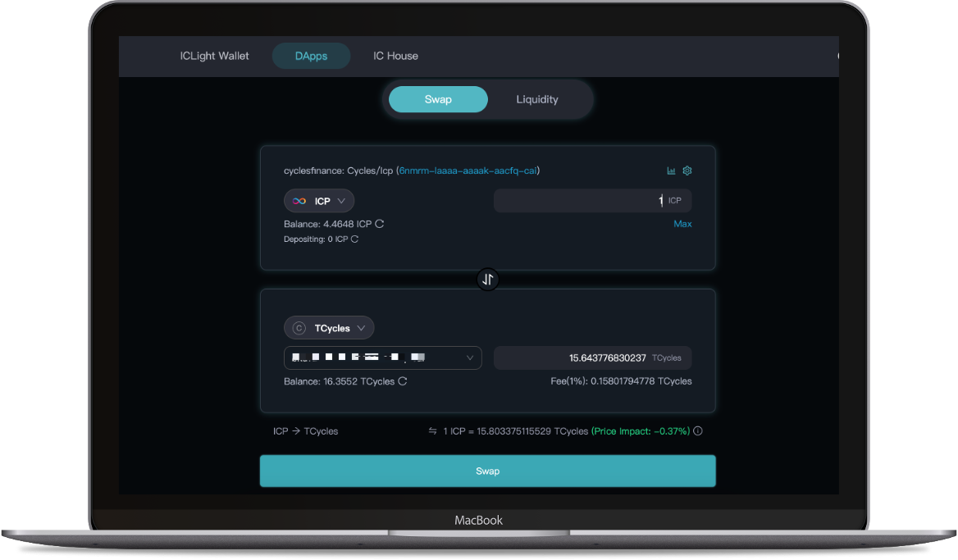The height and width of the screenshot is (560, 958).
Task: Click the large Swap button
Action: 487,471
